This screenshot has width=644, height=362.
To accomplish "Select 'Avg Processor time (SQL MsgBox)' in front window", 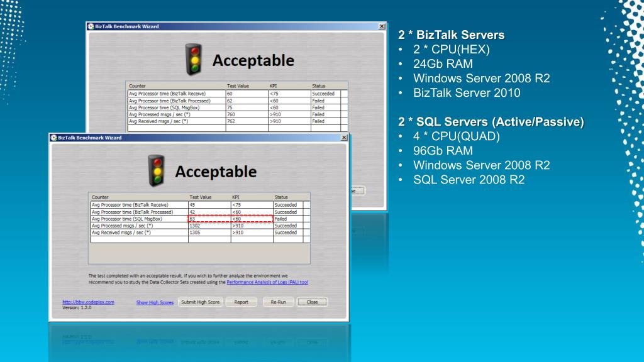I will [127, 219].
